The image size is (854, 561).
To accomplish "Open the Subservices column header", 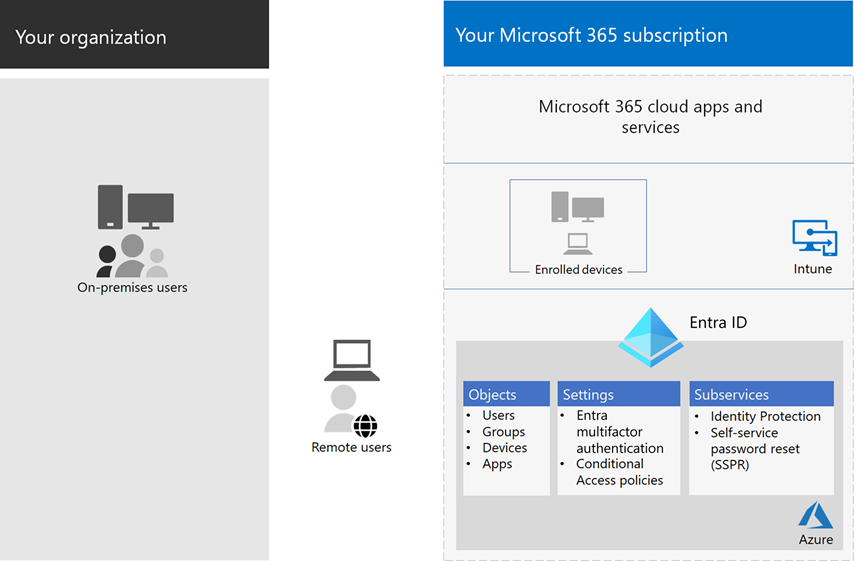I will (x=761, y=394).
